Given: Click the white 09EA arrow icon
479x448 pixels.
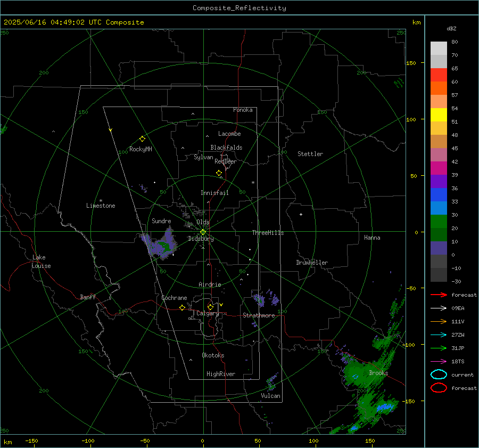Looking at the screenshot, I should click(439, 308).
